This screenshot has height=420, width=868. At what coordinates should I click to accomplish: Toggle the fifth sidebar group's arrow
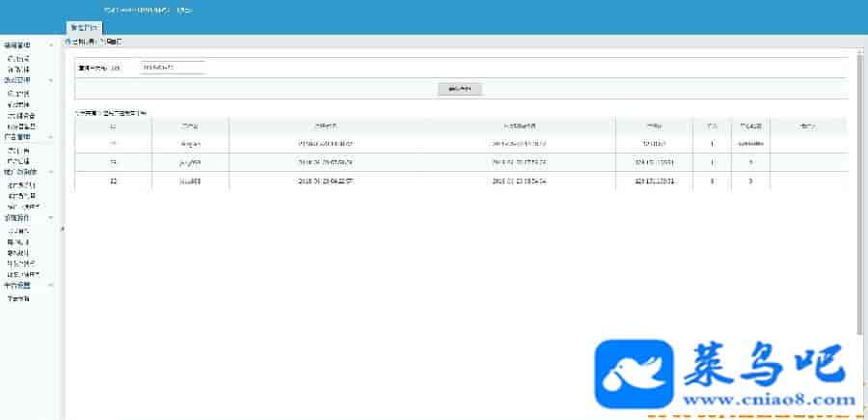tap(51, 218)
